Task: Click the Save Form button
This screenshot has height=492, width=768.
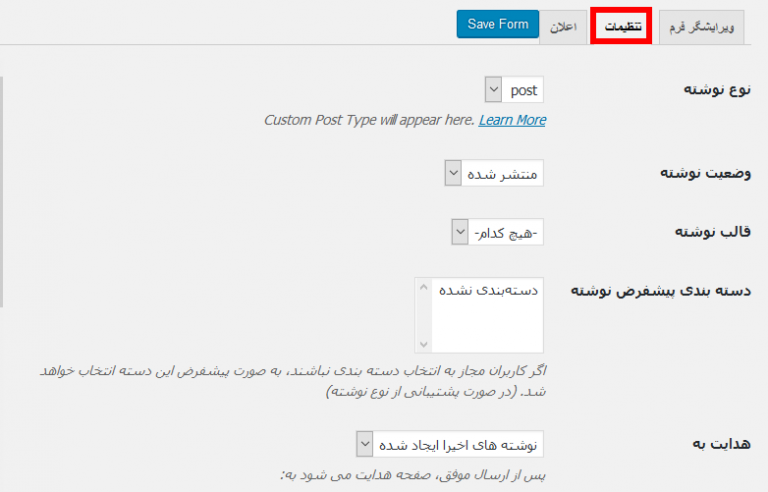Action: (498, 24)
